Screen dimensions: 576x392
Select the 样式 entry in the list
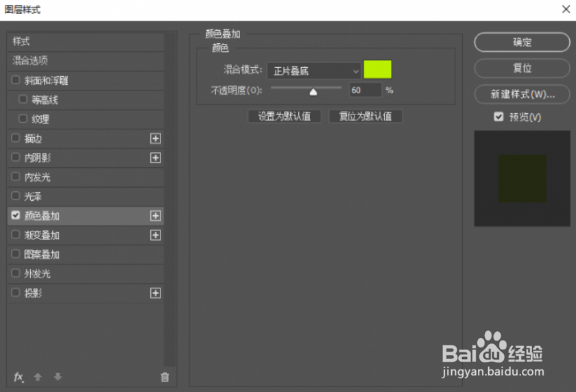(85, 42)
